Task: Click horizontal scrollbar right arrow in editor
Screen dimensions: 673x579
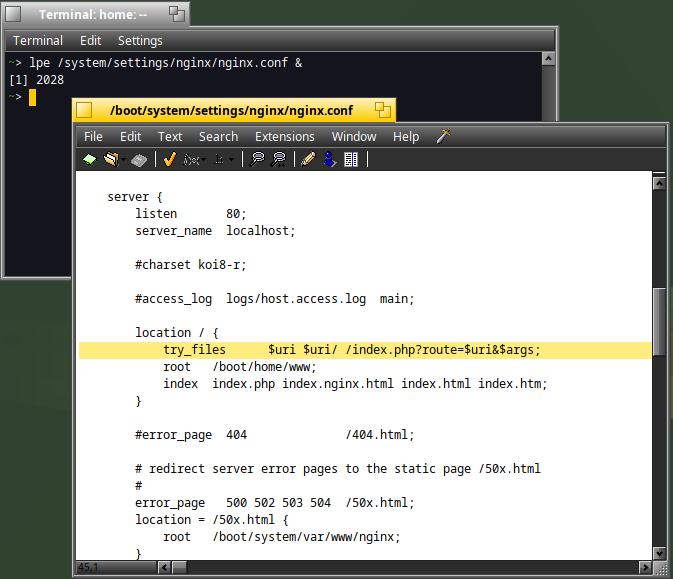Action: click(x=645, y=567)
